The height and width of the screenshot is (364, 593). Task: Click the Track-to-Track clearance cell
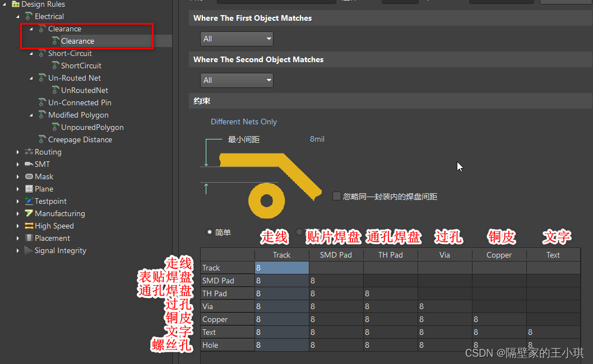point(281,268)
